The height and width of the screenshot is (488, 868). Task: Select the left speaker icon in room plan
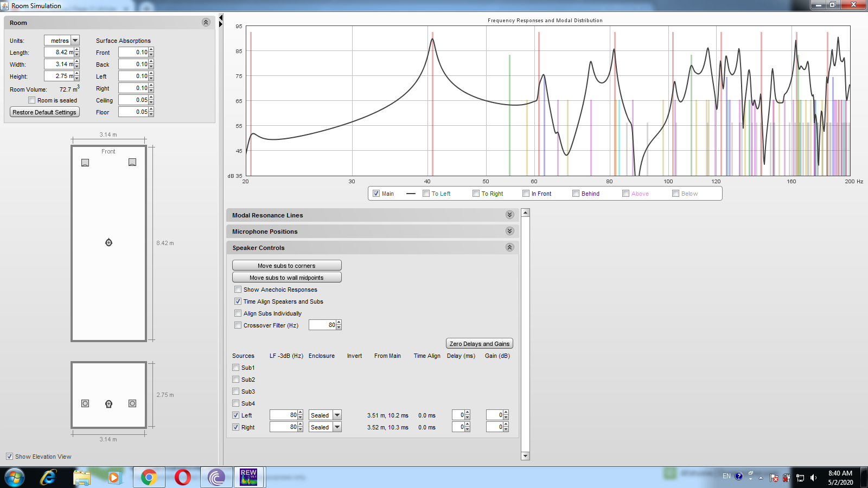coord(85,163)
